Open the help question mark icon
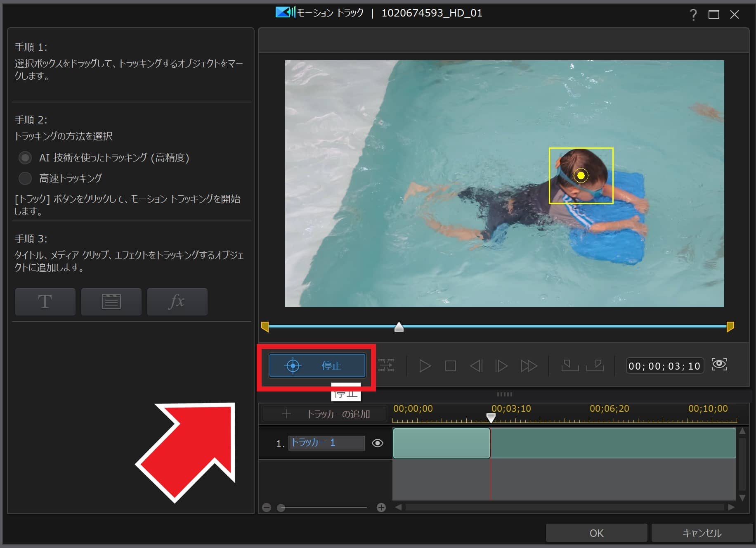Image resolution: width=756 pixels, height=548 pixels. pos(693,15)
